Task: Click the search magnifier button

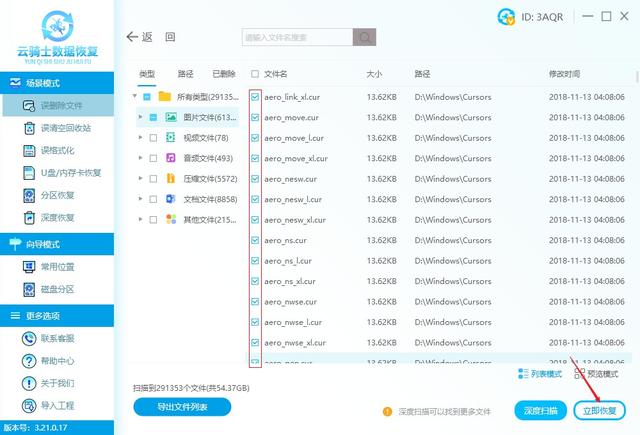Action: [364, 37]
